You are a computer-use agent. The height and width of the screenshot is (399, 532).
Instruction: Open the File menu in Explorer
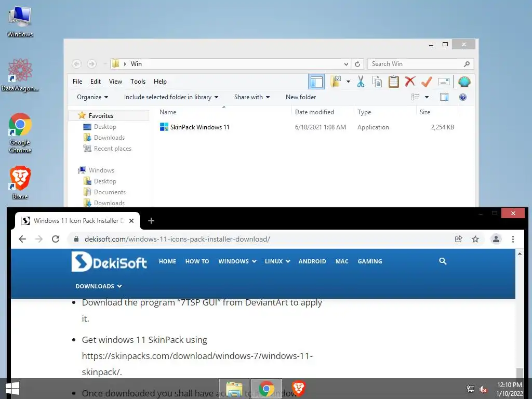[77, 82]
